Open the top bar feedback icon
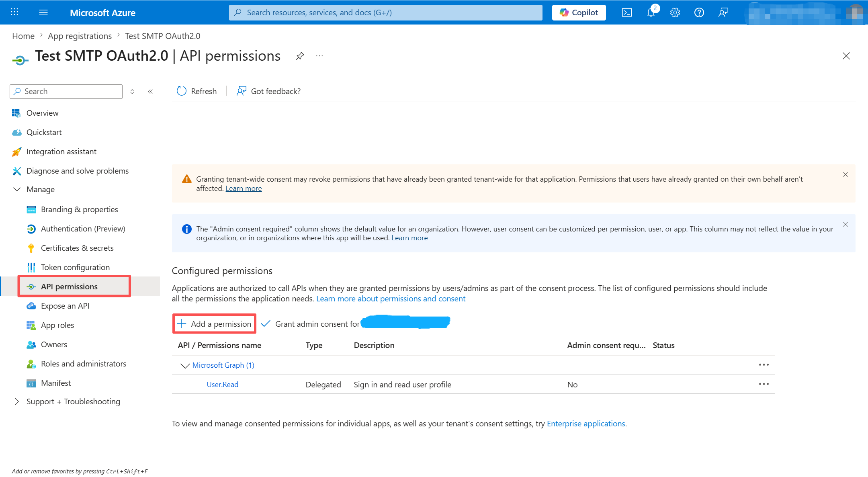 click(723, 12)
